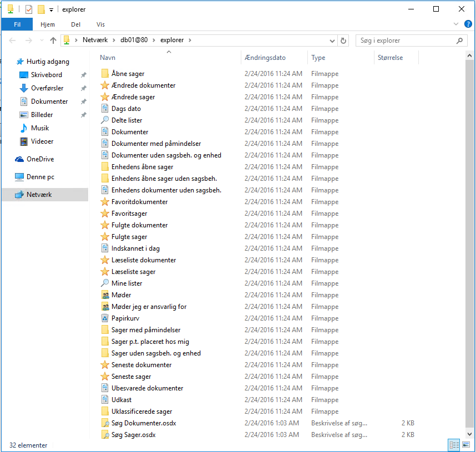Navigate to db01@80 in address bar
Viewport: 476px width, 452px height.
(134, 40)
